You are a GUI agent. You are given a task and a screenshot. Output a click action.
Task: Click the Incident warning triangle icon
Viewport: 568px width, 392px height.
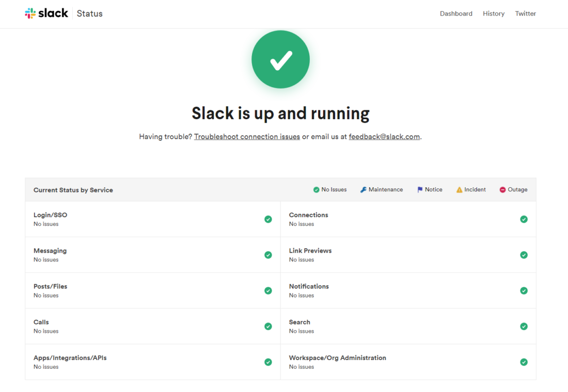point(459,189)
